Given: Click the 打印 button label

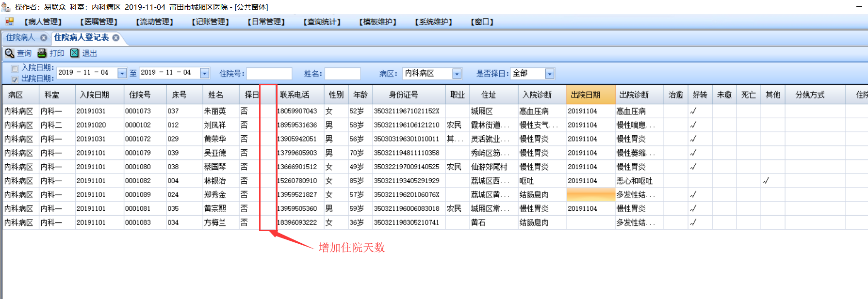Looking at the screenshot, I should tap(57, 53).
